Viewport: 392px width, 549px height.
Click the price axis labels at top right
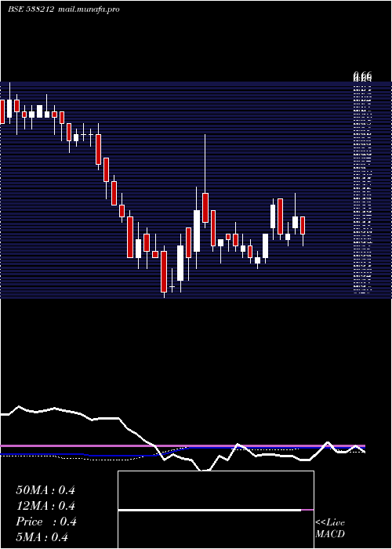coord(362,77)
